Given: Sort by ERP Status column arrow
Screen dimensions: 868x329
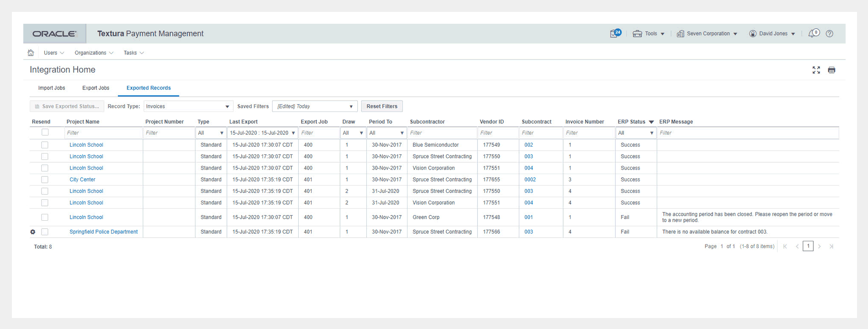Looking at the screenshot, I should [x=651, y=122].
